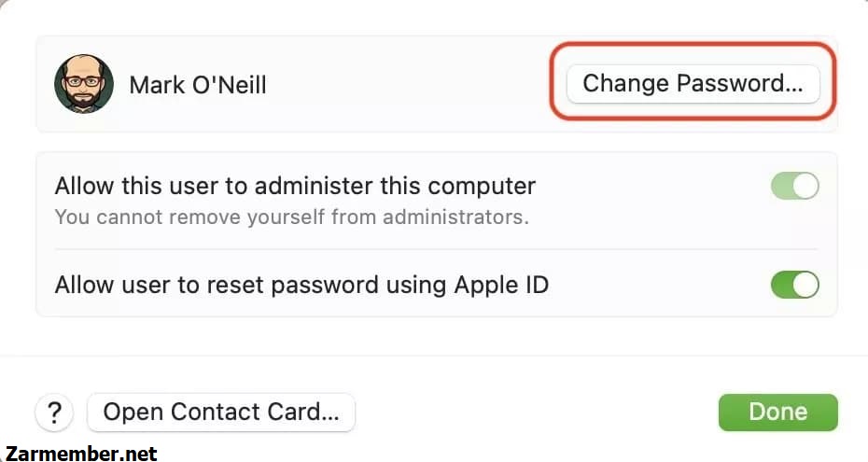
Task: Click the Mark O'Neill user name
Action: [x=198, y=85]
